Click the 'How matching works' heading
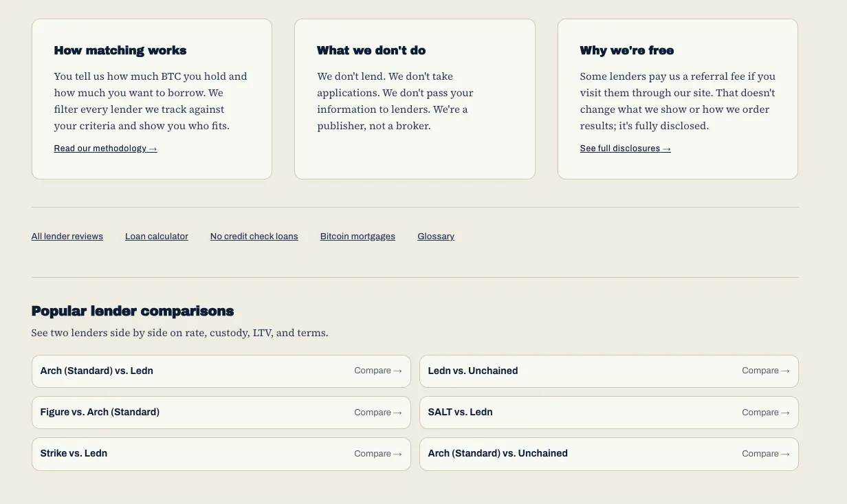 point(120,51)
